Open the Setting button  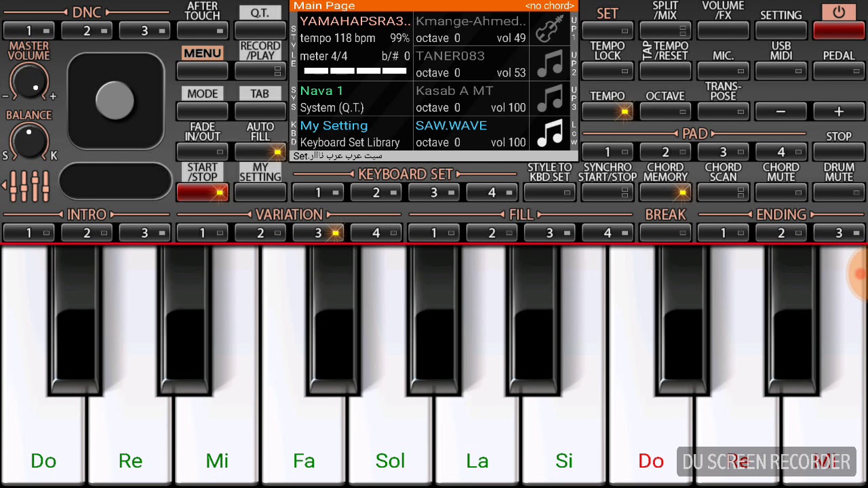pyautogui.click(x=781, y=30)
